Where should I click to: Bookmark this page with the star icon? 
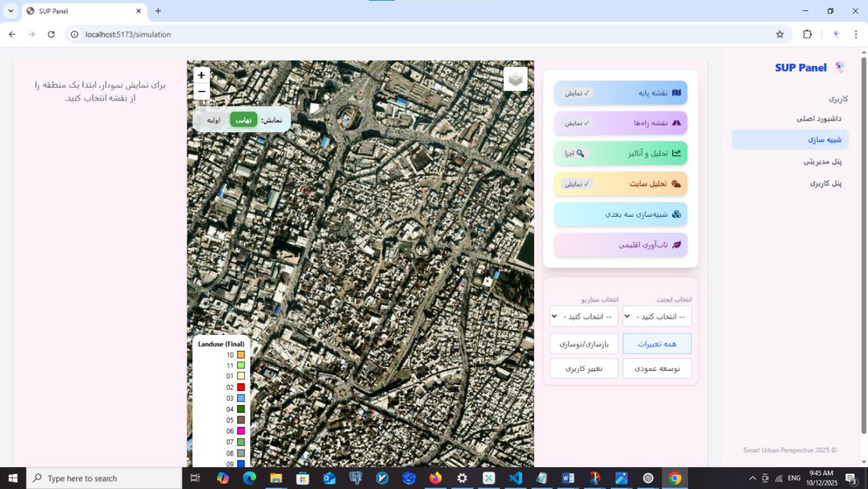pos(780,34)
